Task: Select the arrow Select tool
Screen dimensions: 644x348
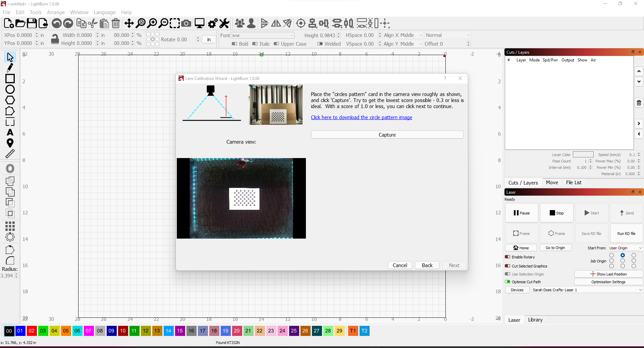Action: [10, 57]
